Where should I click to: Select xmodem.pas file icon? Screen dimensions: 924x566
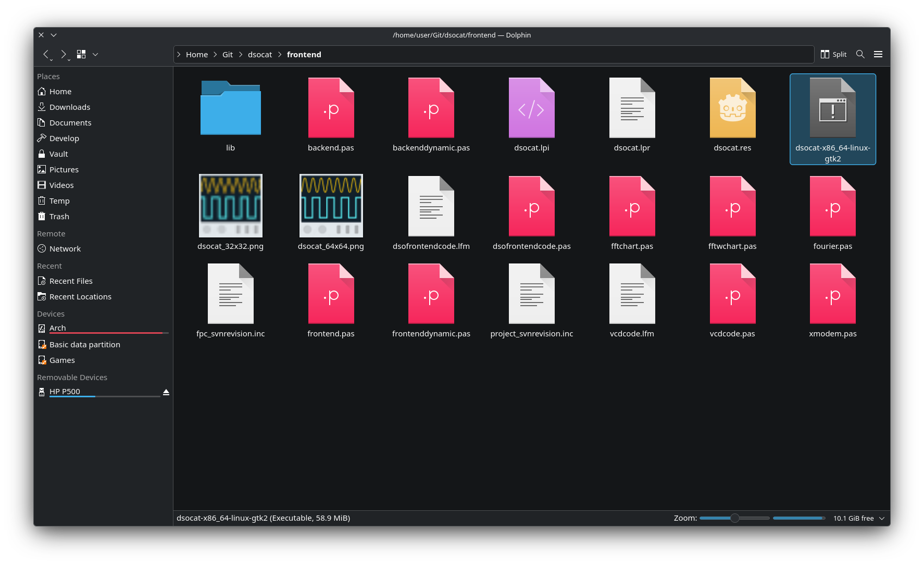[x=833, y=294]
